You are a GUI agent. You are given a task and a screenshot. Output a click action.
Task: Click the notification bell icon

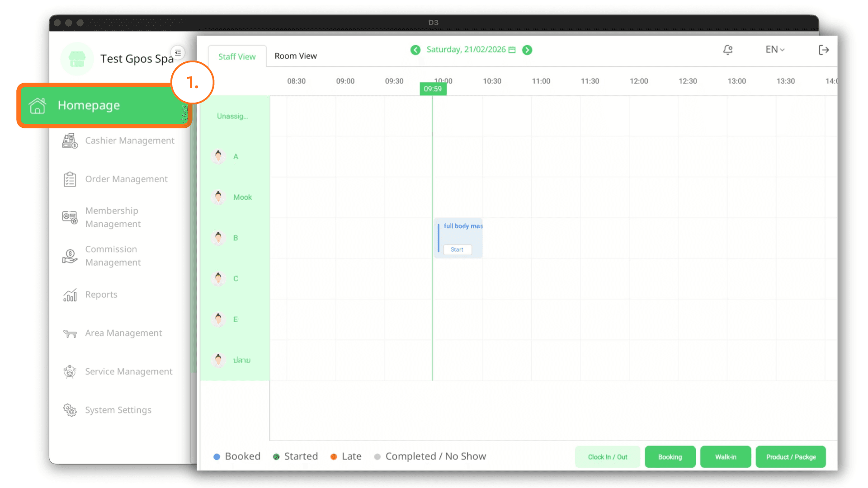pos(727,50)
